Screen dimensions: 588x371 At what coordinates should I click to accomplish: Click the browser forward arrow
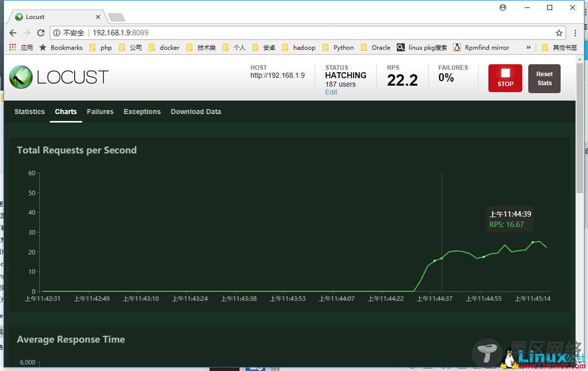point(27,33)
